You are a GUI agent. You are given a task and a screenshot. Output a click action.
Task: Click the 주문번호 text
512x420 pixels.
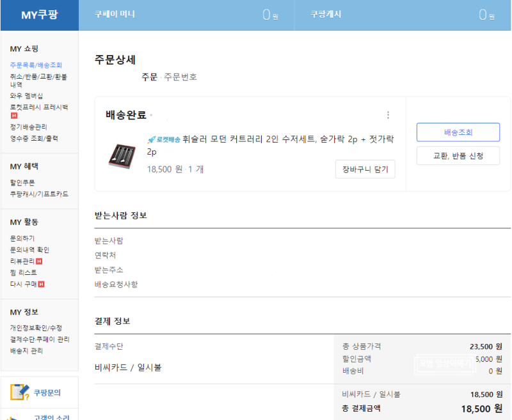pyautogui.click(x=180, y=77)
